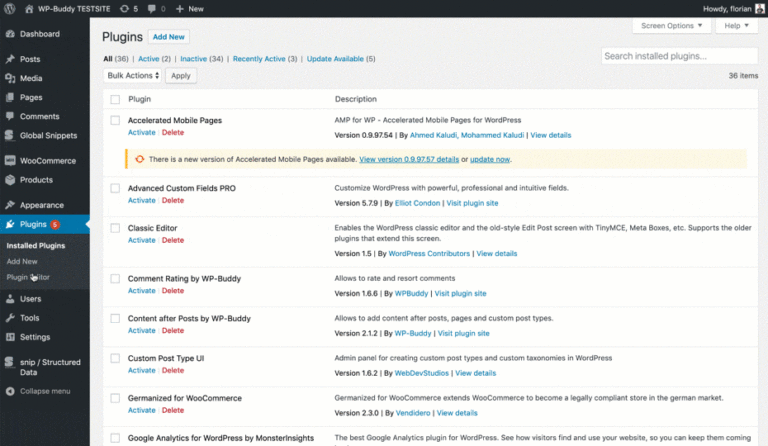The height and width of the screenshot is (446, 768).
Task: Expand the Help panel
Action: [x=736, y=25]
